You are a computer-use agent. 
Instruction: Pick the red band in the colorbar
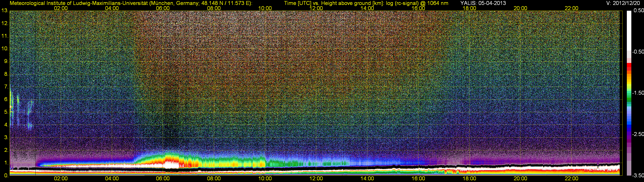pos(629,67)
